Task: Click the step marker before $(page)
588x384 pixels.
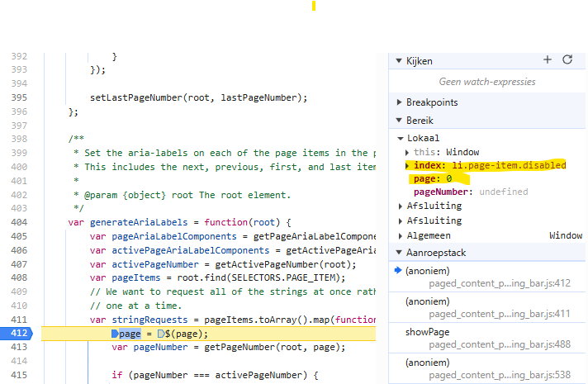Action: (161, 334)
